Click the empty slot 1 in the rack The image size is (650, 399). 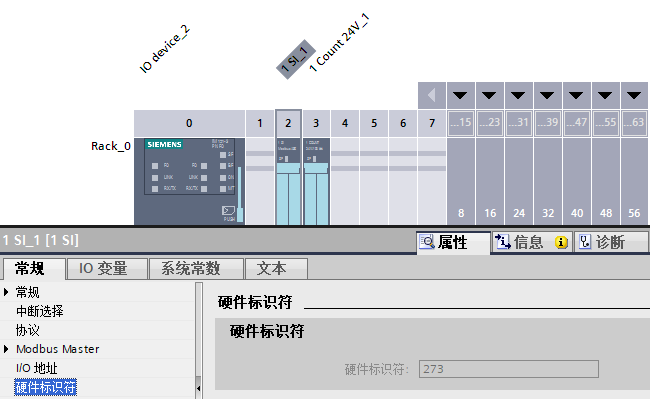point(260,181)
